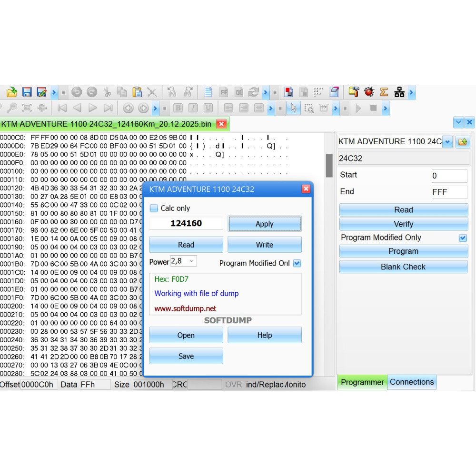Image resolution: width=476 pixels, height=476 pixels.
Task: Click the arrow cursor selection tool
Action: [x=293, y=108]
